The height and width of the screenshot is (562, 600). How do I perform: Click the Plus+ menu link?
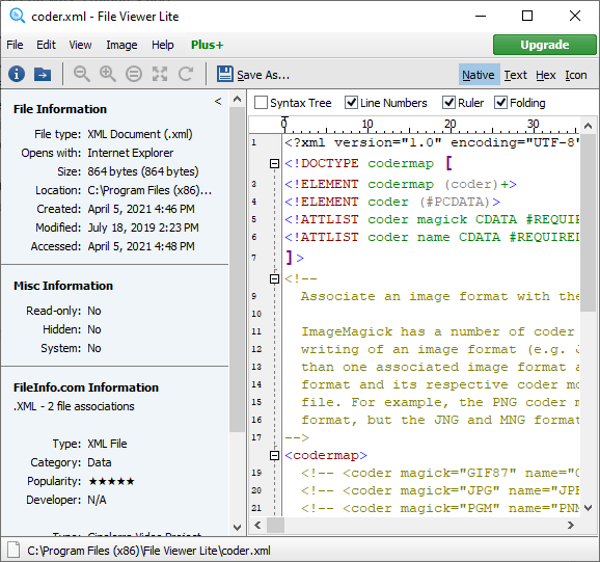click(207, 45)
